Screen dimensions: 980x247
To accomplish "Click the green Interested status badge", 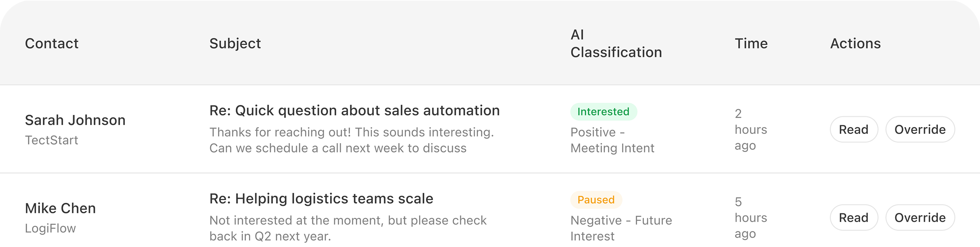I will coord(603,112).
